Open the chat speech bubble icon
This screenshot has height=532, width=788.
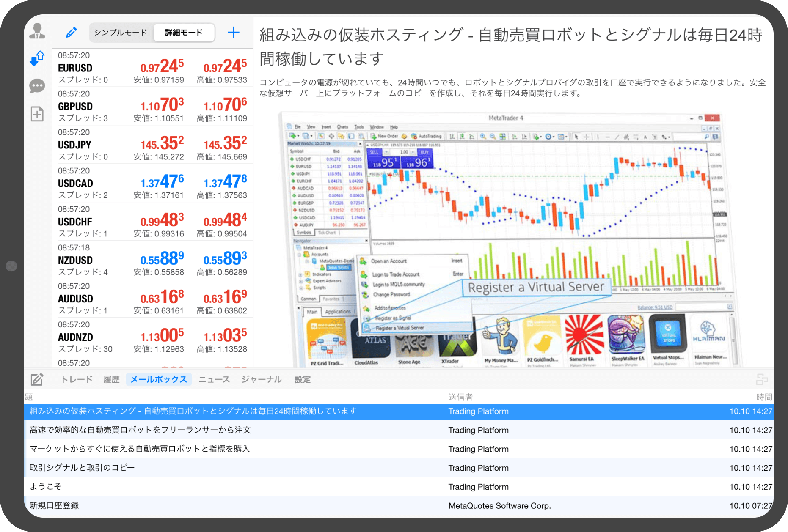pos(37,86)
